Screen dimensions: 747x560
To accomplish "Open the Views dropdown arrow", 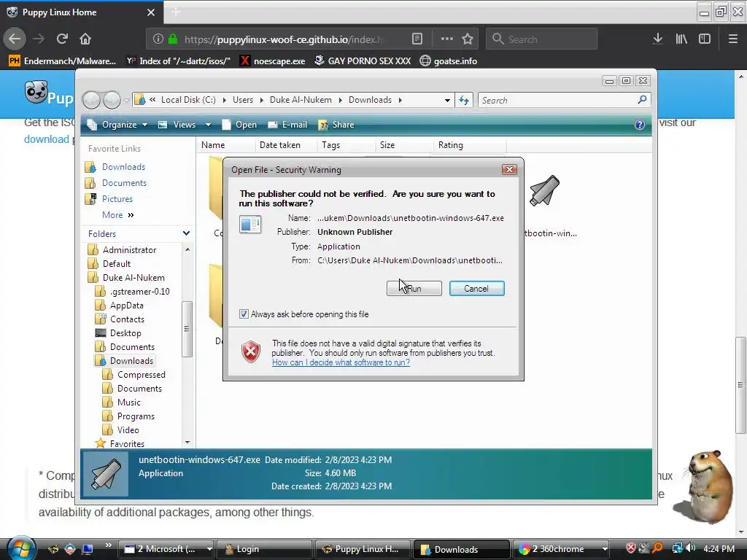I will coord(208,125).
